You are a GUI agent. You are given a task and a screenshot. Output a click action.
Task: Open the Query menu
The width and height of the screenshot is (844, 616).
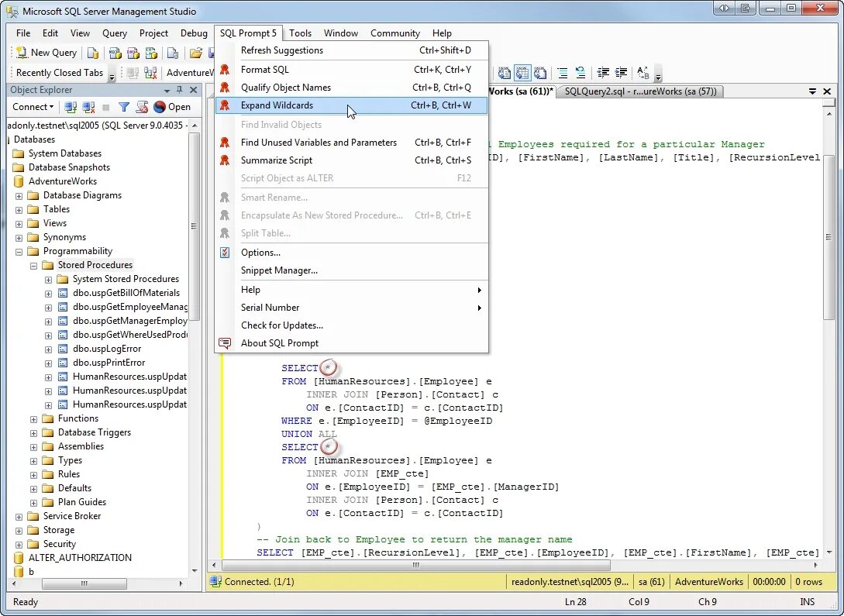pos(115,33)
